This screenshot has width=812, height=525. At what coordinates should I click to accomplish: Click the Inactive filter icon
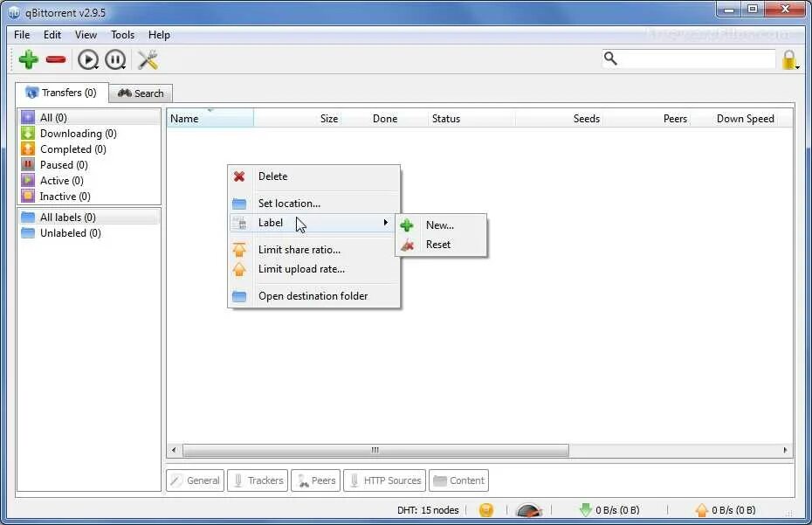[x=28, y=196]
